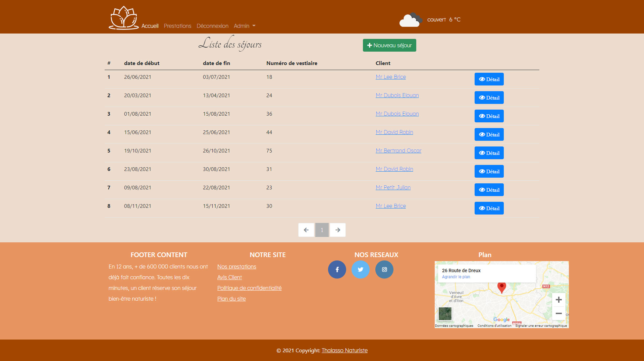Zoom in on the map with plus

click(558, 300)
